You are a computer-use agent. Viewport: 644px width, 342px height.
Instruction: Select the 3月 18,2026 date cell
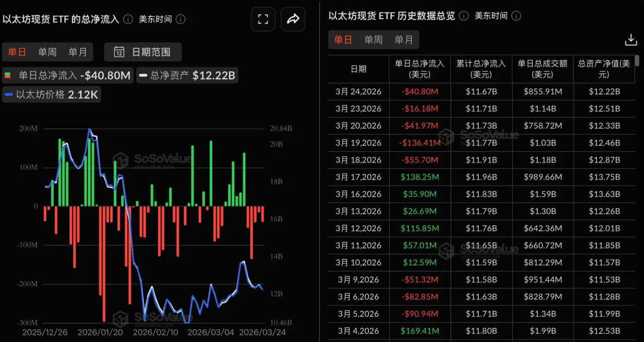358,160
